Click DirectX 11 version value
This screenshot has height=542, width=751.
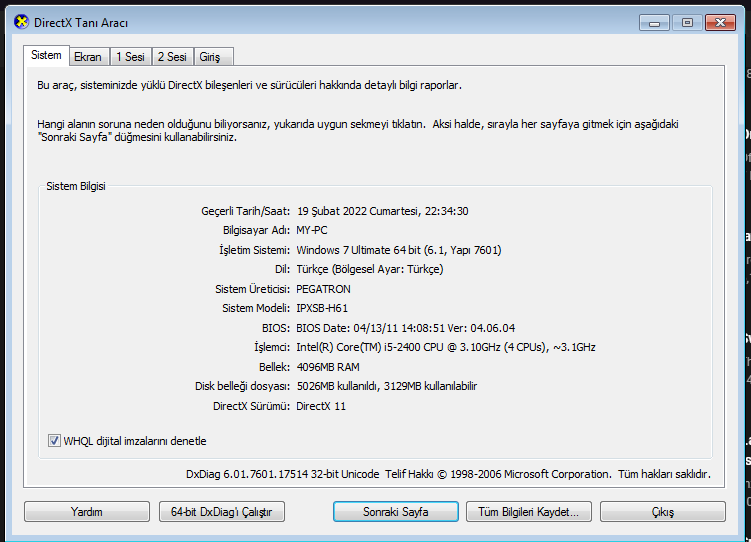(x=321, y=406)
